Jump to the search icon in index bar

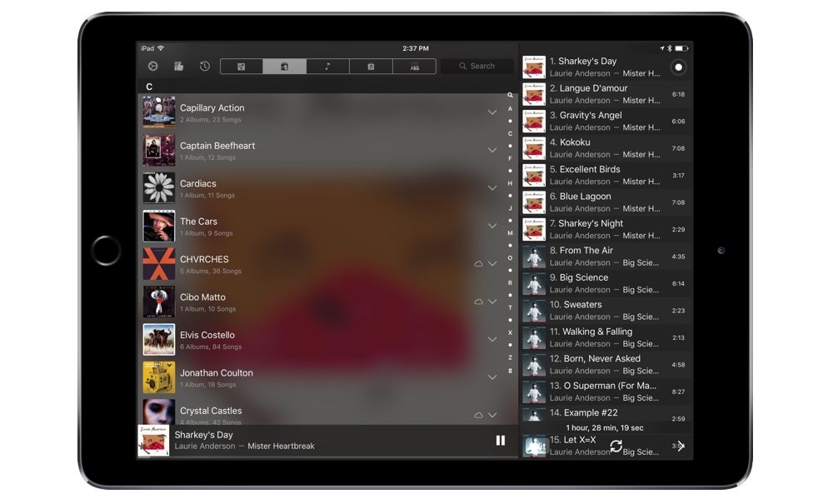tap(510, 95)
